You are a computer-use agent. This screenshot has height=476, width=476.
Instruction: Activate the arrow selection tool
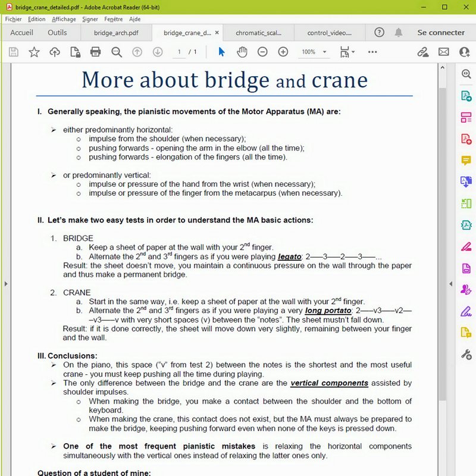tap(221, 52)
